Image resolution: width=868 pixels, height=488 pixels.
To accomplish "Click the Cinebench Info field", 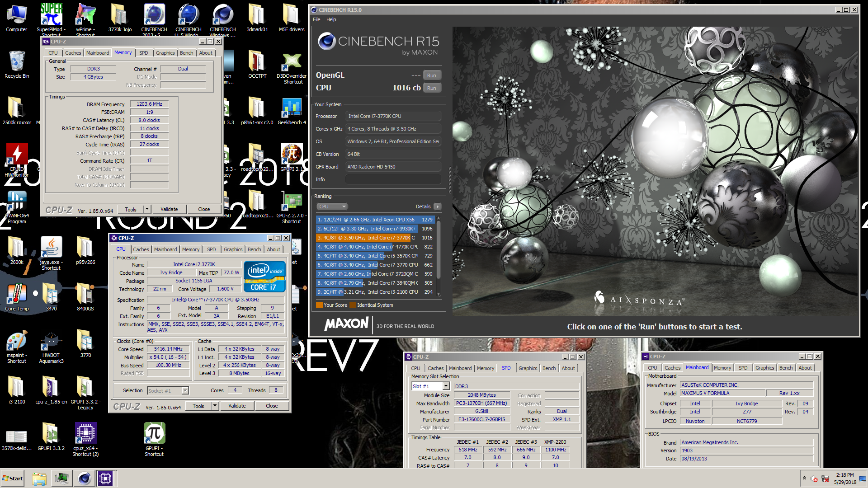I will pos(393,179).
